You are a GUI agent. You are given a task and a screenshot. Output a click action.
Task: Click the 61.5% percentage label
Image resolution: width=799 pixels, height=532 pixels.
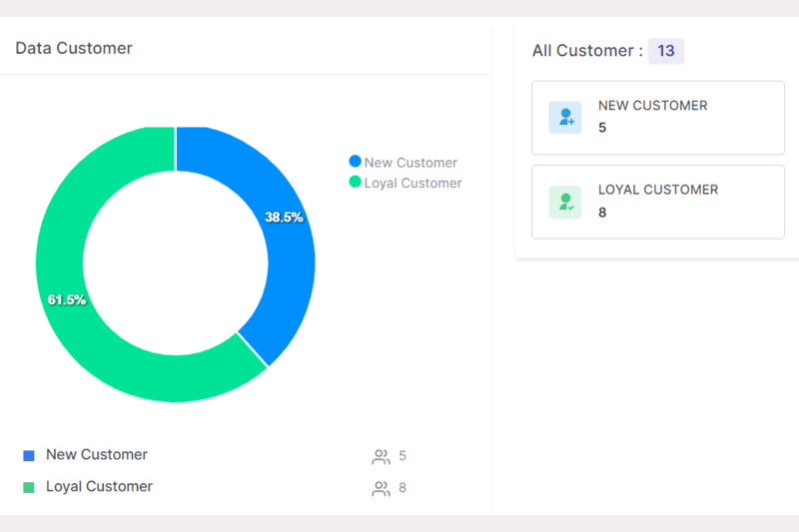coord(67,299)
